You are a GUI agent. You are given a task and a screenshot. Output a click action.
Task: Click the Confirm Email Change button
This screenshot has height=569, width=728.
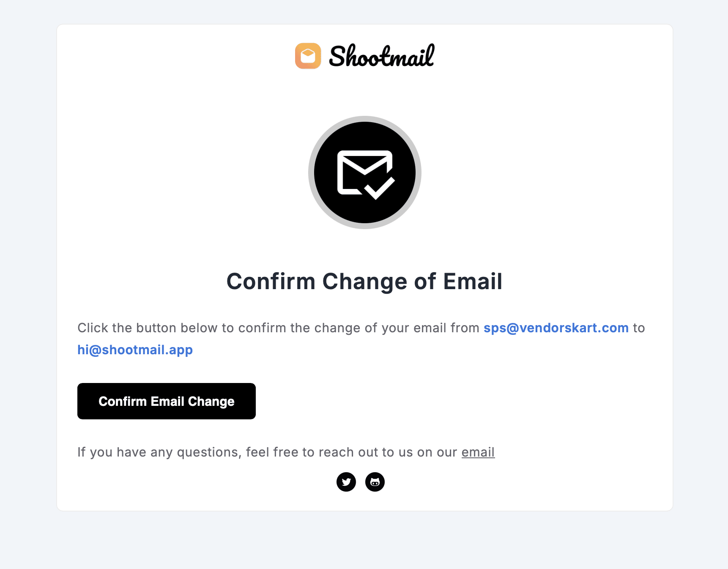pos(167,401)
